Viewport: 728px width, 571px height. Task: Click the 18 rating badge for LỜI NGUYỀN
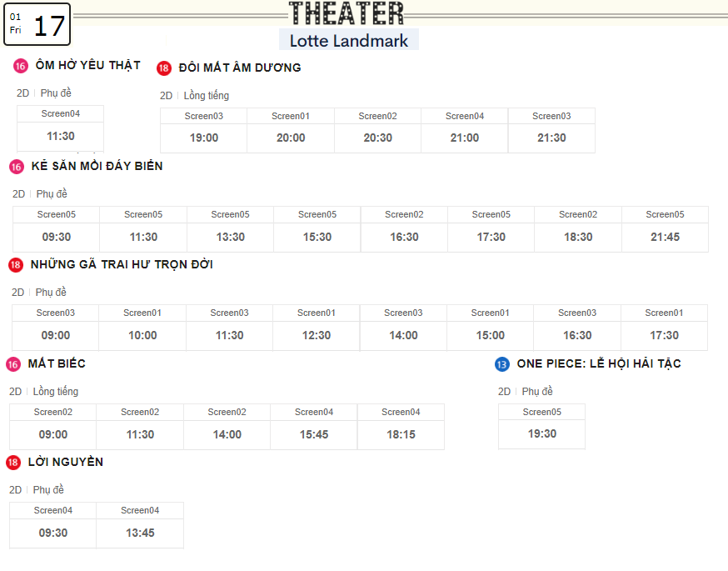coord(13,463)
